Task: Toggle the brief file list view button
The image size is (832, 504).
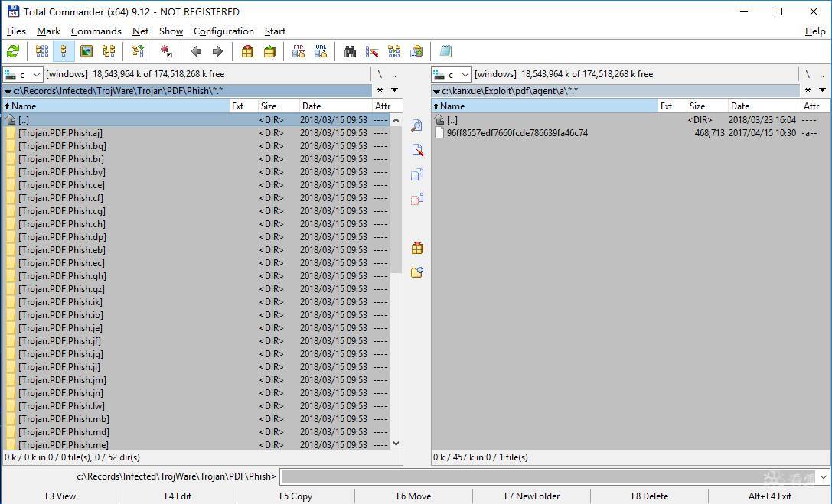Action: pyautogui.click(x=42, y=51)
